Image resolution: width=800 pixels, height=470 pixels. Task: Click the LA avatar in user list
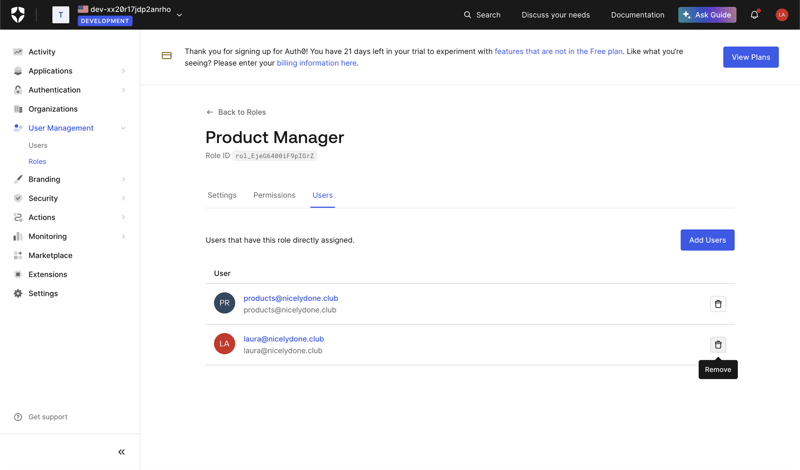(224, 344)
